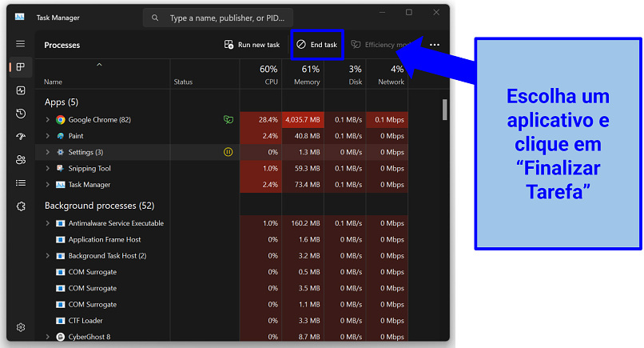644x348 pixels.
Task: Click the Background processes (52) header
Action: (99, 206)
